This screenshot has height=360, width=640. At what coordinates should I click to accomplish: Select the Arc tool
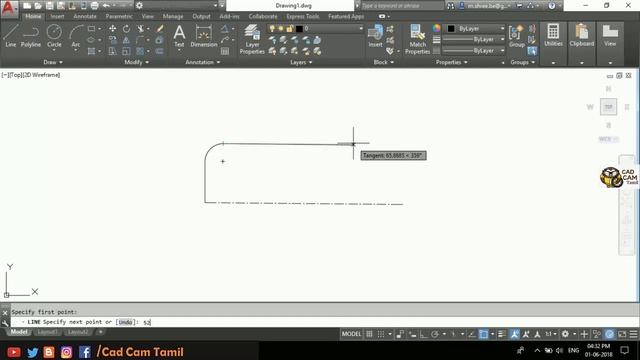pyautogui.click(x=76, y=36)
